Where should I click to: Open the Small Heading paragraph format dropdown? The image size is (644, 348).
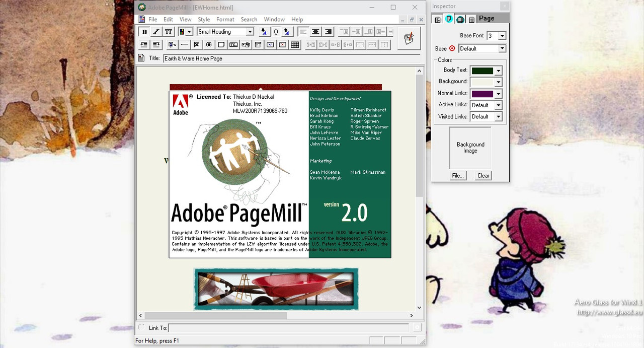pos(250,32)
